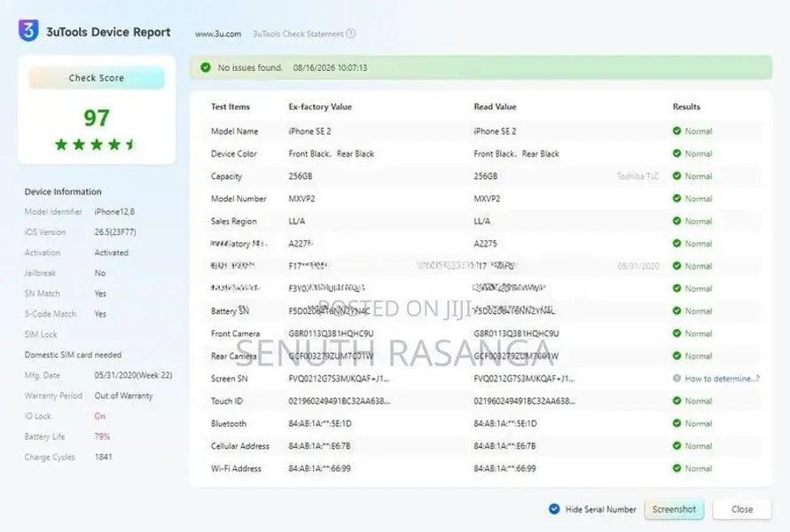790x532 pixels.
Task: Click the Read Value column header
Action: [495, 106]
